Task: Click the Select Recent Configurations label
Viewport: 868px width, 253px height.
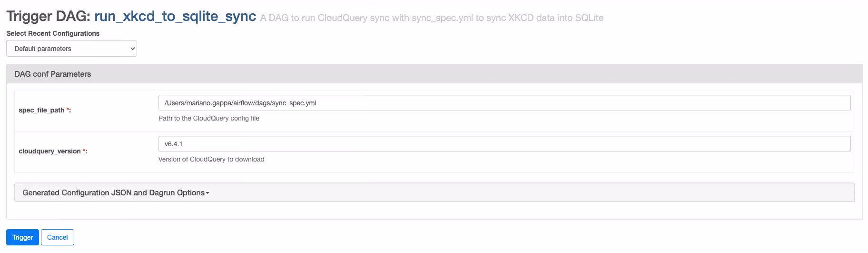Action: (53, 33)
